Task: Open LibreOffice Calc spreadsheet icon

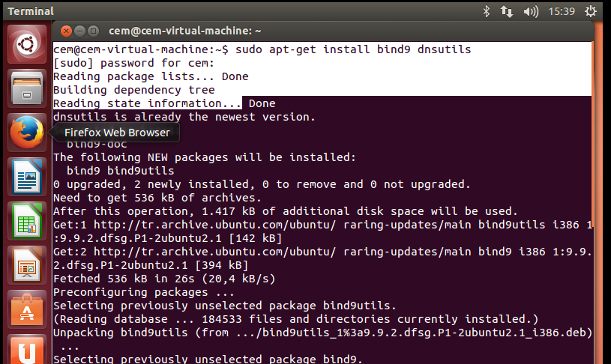Action: [x=27, y=221]
